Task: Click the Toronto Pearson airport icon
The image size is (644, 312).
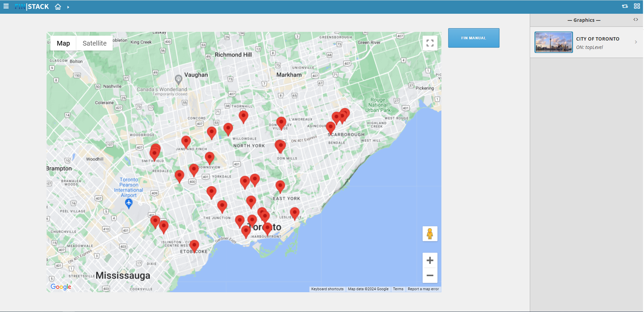Action: [129, 203]
